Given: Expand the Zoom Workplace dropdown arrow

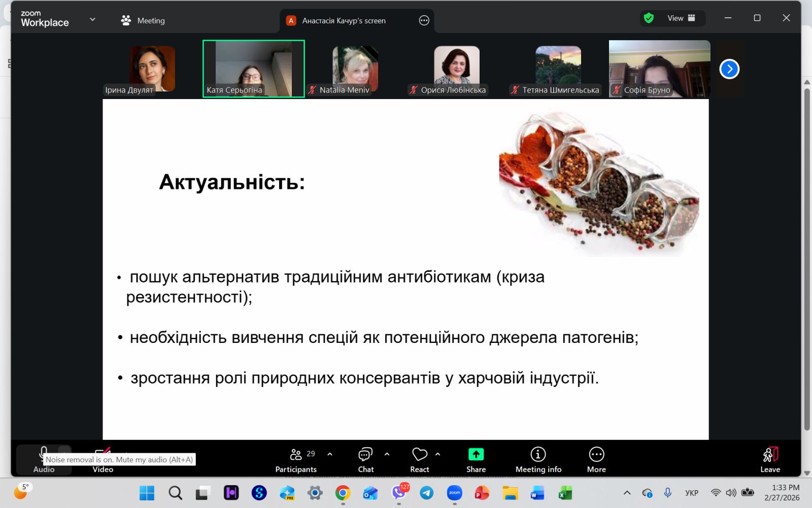Looking at the screenshot, I should point(92,20).
